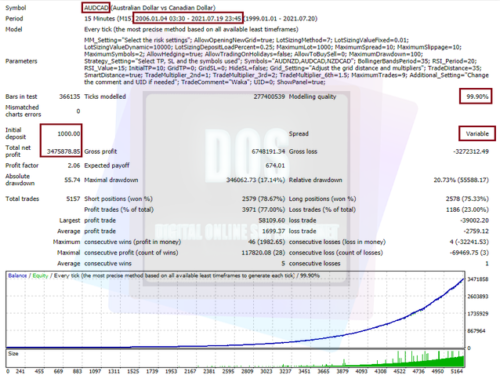Click the x-axis tick label 241
The width and height of the screenshot is (500, 379).
coord(20,371)
